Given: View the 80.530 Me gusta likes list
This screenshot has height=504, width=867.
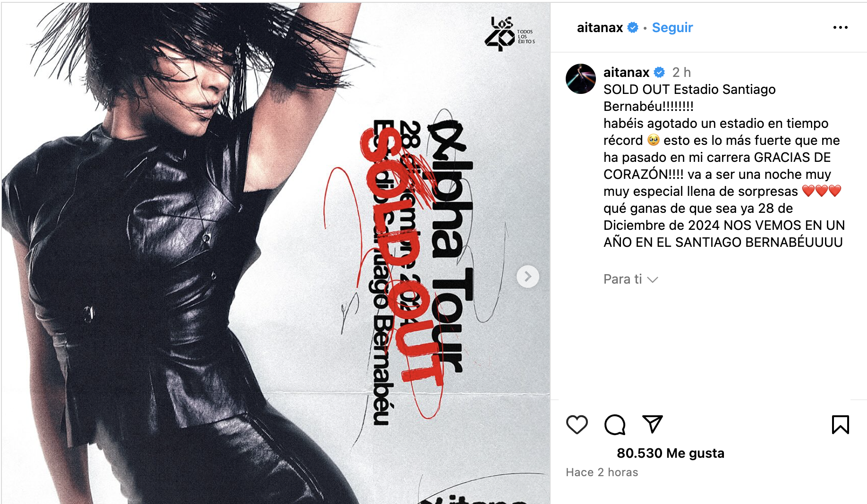Looking at the screenshot, I should click(670, 453).
